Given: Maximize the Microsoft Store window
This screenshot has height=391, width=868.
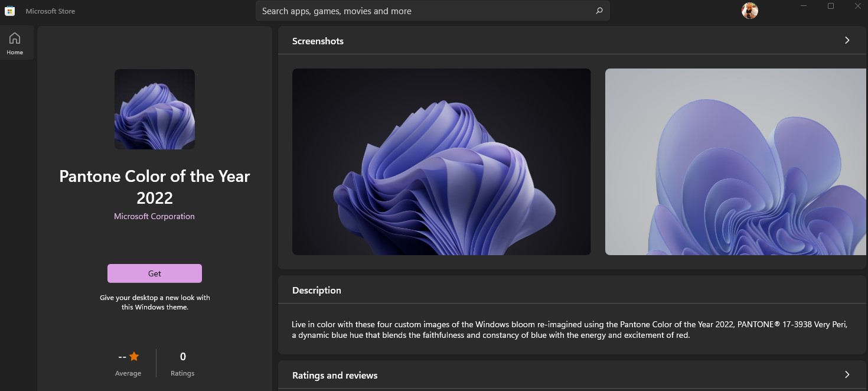Looking at the screenshot, I should coord(831,6).
